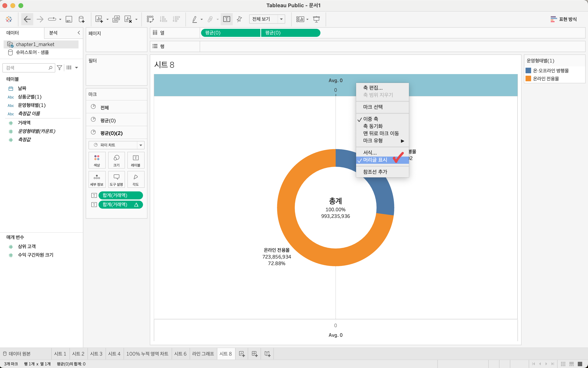Click orange 온라인 전용몰 legend swatch
This screenshot has height=368, width=588.
[528, 79]
